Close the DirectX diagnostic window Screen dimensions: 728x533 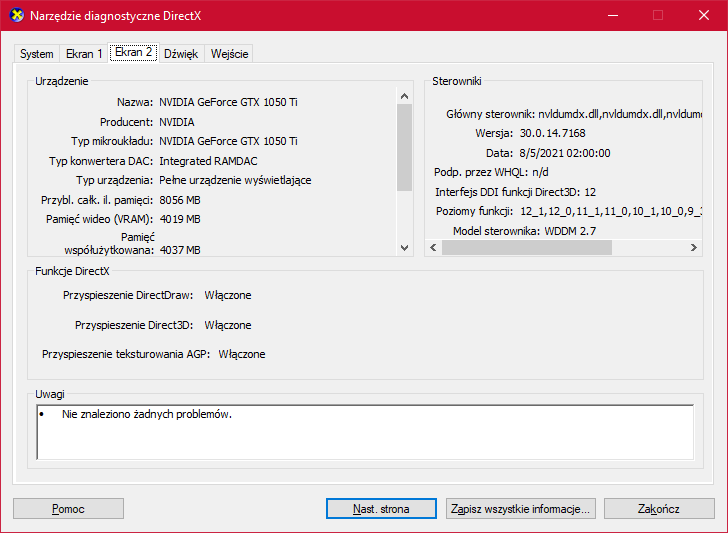[704, 15]
